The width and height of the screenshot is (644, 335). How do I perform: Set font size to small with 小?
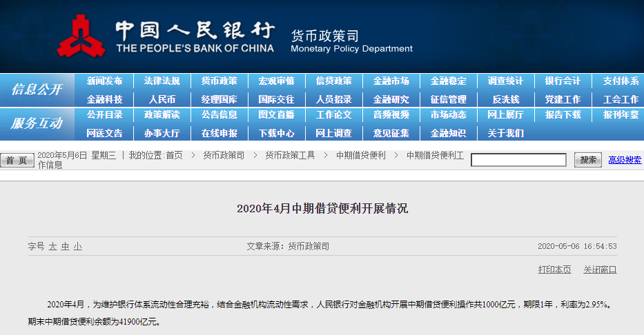click(77, 246)
